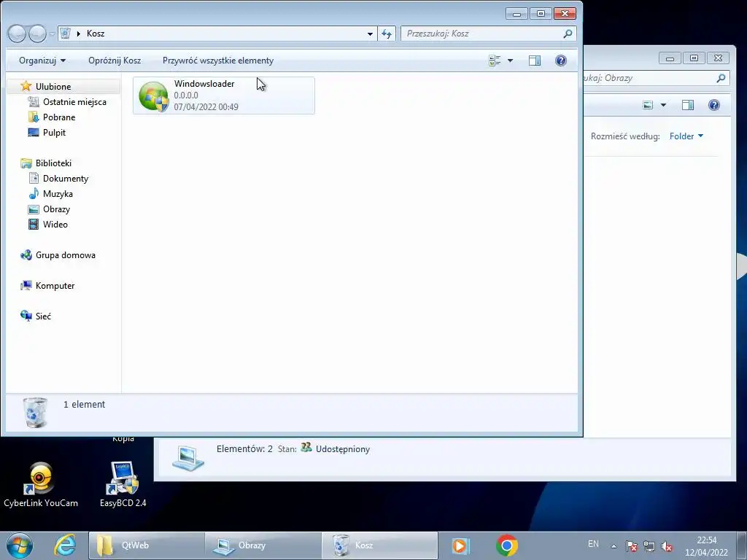Open recent pages dropdown beside navigation buttons
747x560 pixels.
(x=52, y=34)
